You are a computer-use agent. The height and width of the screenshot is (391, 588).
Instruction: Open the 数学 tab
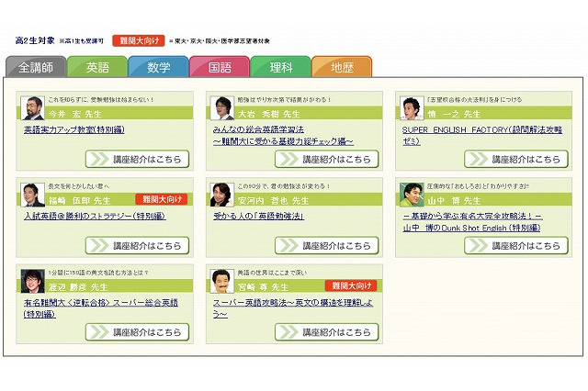pos(158,67)
